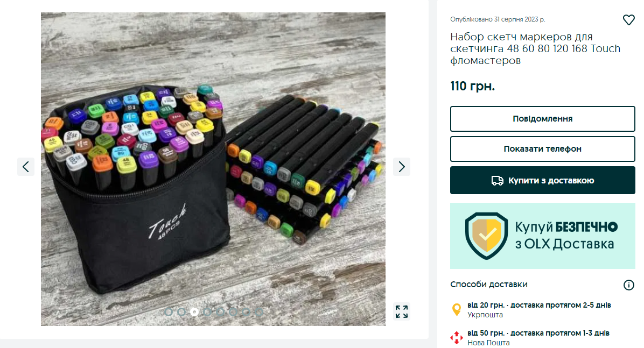Open the photo in fullscreen view
This screenshot has height=348, width=644.
[402, 311]
